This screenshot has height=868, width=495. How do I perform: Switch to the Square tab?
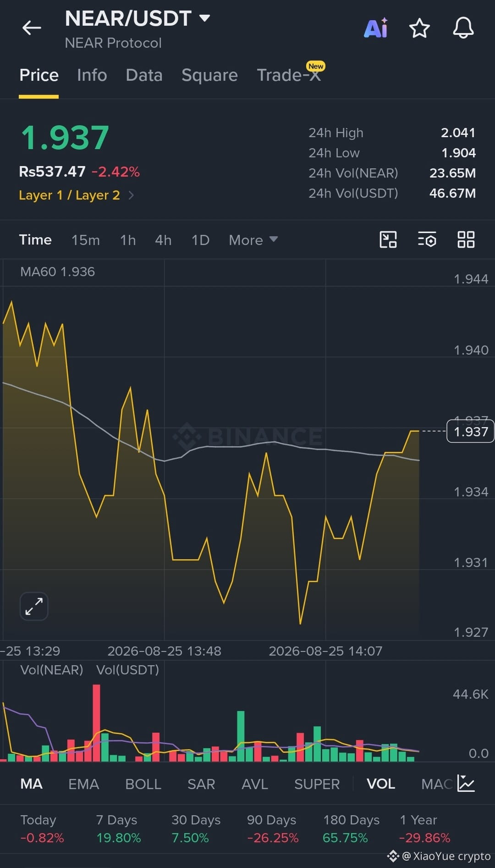[209, 75]
